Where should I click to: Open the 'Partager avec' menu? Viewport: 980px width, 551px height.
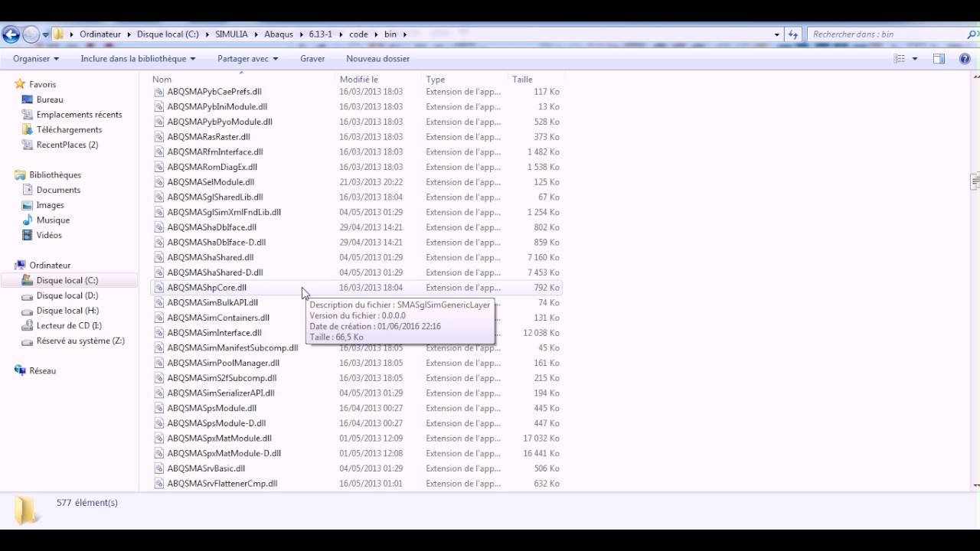247,59
